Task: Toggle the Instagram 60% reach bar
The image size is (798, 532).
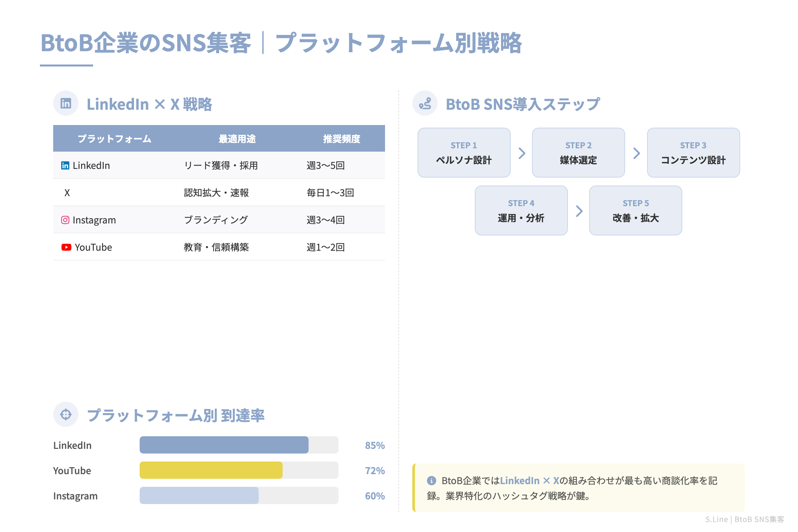Action: point(199,496)
